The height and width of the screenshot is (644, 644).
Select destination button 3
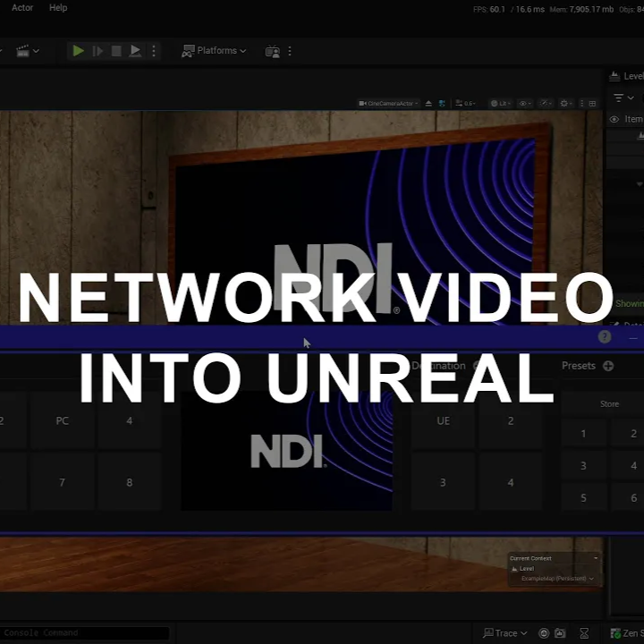[443, 482]
